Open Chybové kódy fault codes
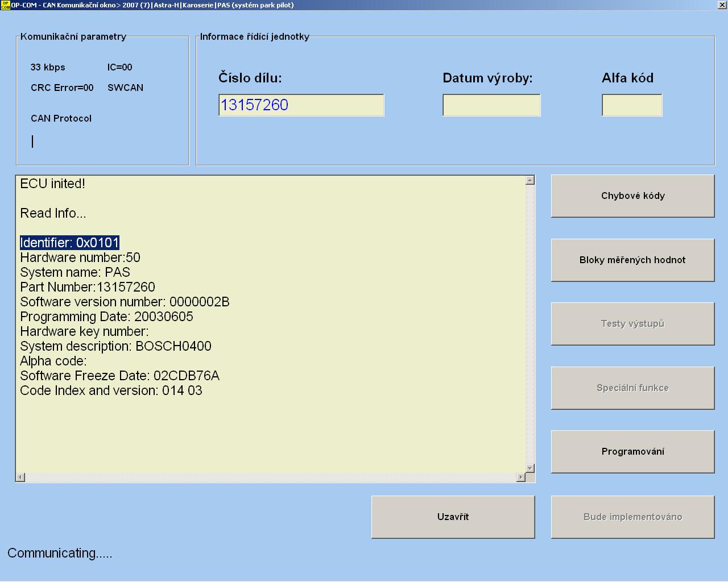The width and height of the screenshot is (728, 582). click(632, 196)
